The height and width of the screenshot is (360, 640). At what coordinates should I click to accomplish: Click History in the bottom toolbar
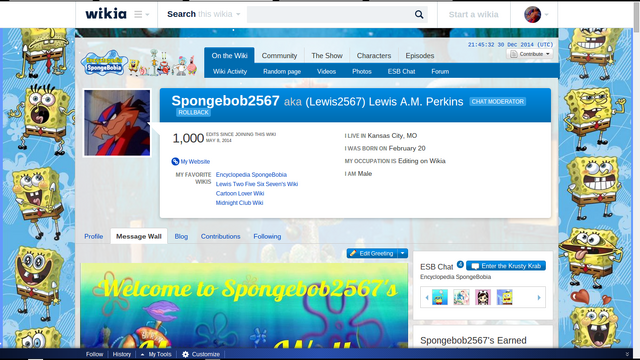[x=122, y=354]
